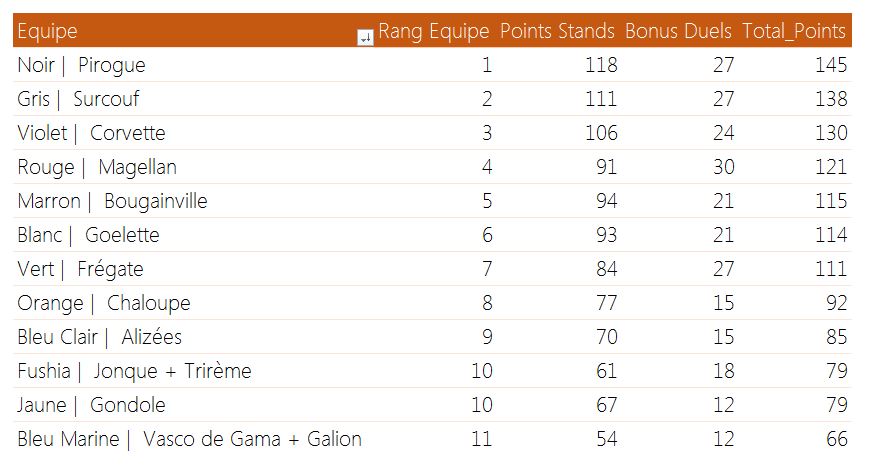This screenshot has width=875, height=468.
Task: Click the Rouge | Magellan team cell
Action: (97, 167)
